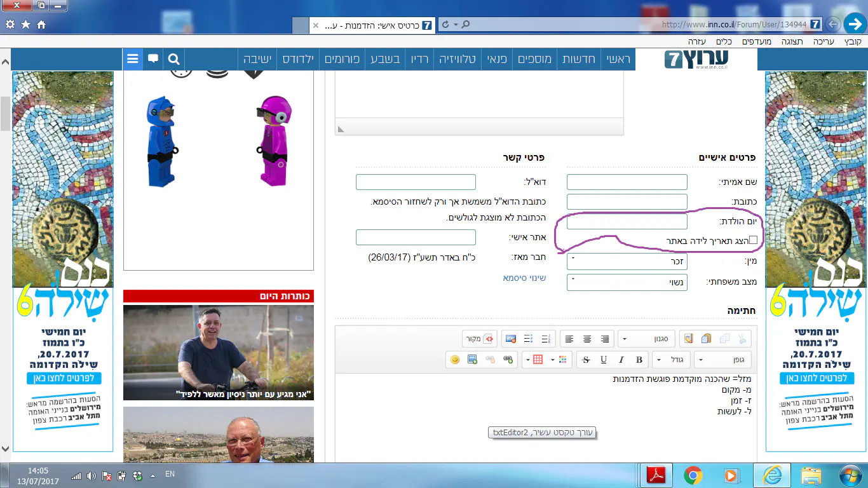Image resolution: width=868 pixels, height=488 pixels.
Task: Insert a link in the editor
Action: tap(508, 360)
